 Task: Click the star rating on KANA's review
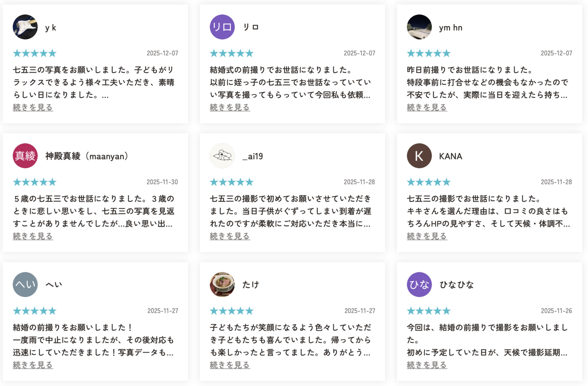point(429,182)
